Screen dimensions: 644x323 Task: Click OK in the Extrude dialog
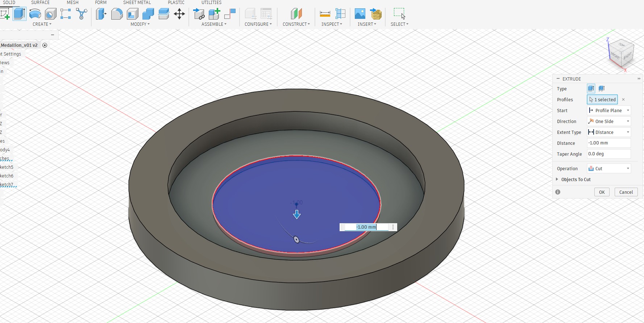pyautogui.click(x=602, y=192)
